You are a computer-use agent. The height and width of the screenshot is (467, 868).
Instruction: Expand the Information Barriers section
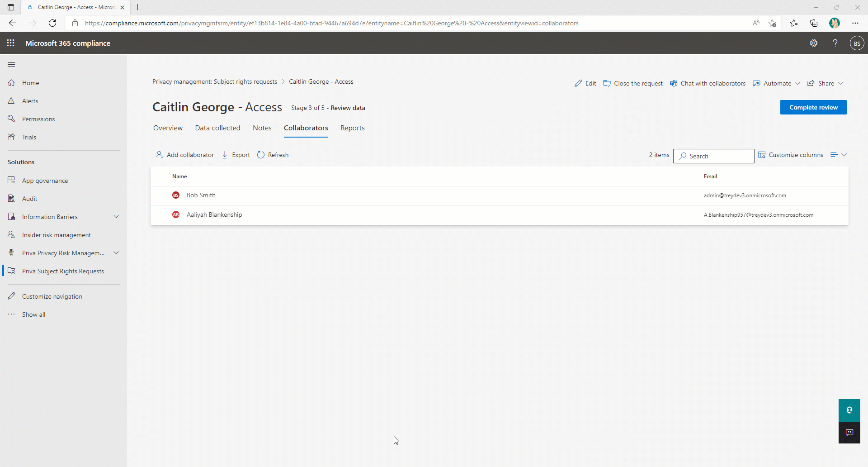[116, 216]
